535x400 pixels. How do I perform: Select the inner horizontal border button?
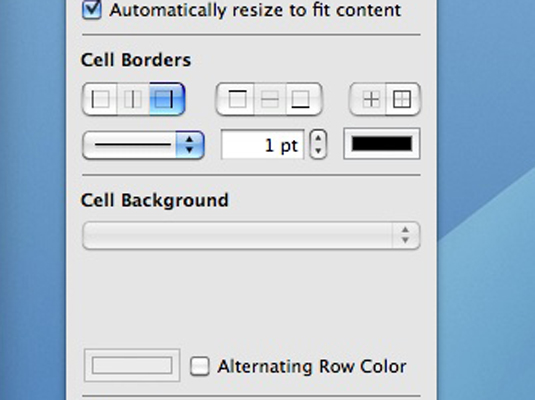pyautogui.click(x=270, y=99)
